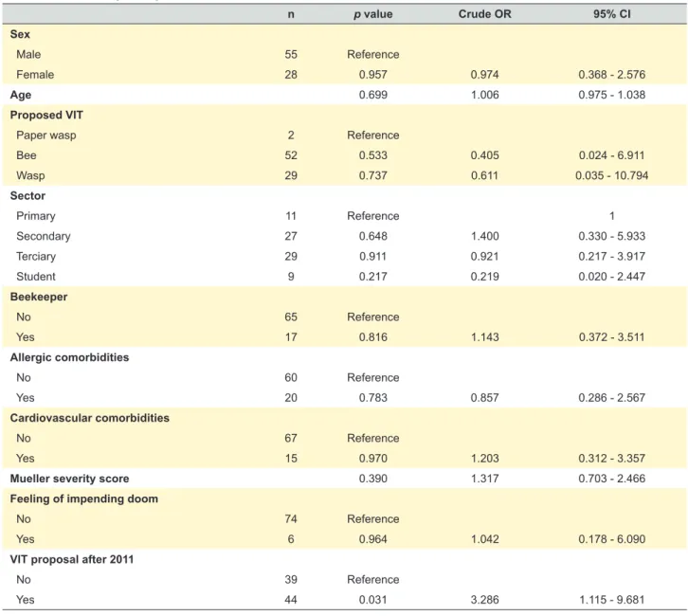Click the '95% CI' column header

pyautogui.click(x=611, y=14)
